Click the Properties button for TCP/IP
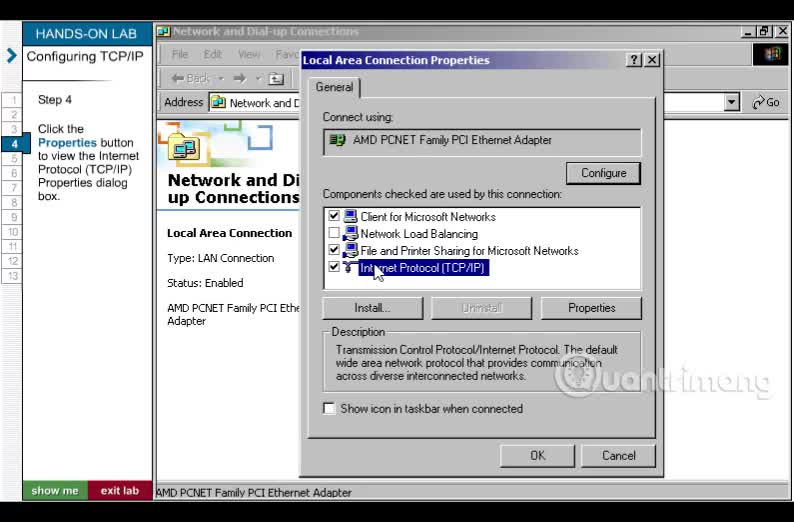Screen dimensions: 794x522 tap(591, 308)
